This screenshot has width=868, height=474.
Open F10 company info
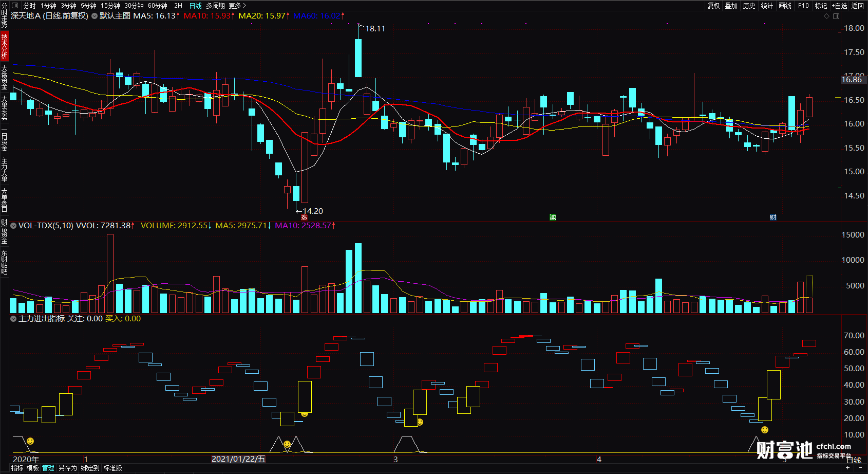(803, 6)
